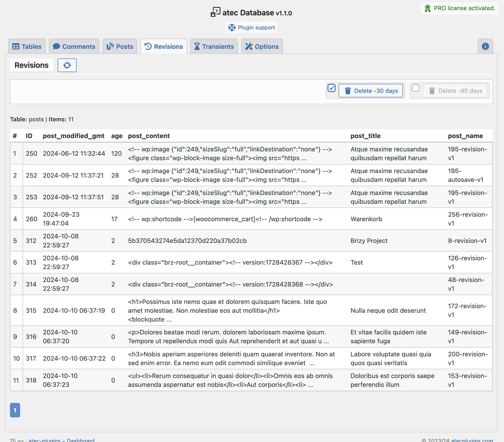Viewport: 504px width, 442px height.
Task: Click the refresh revisions icon button
Action: point(67,65)
